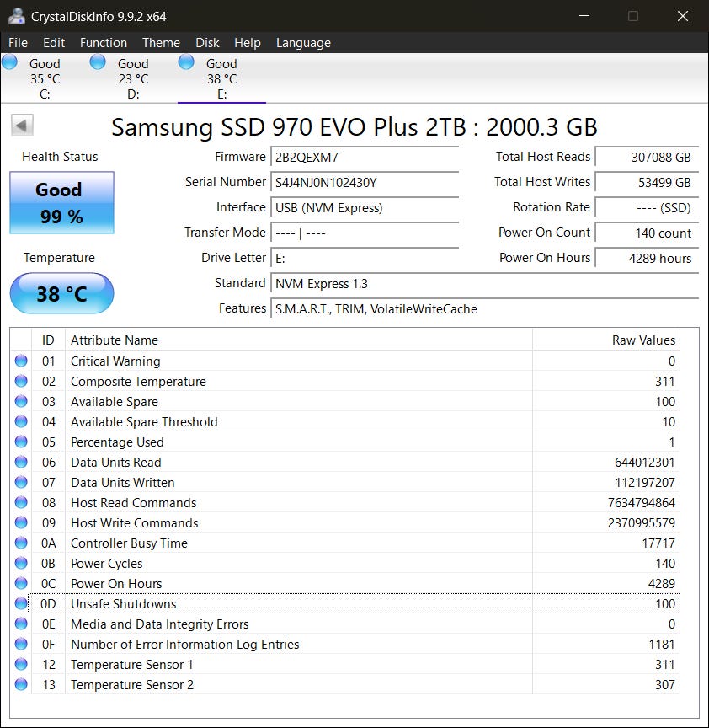Click status orb for Unsafe Shutdowns row
The width and height of the screenshot is (709, 728).
pos(21,603)
